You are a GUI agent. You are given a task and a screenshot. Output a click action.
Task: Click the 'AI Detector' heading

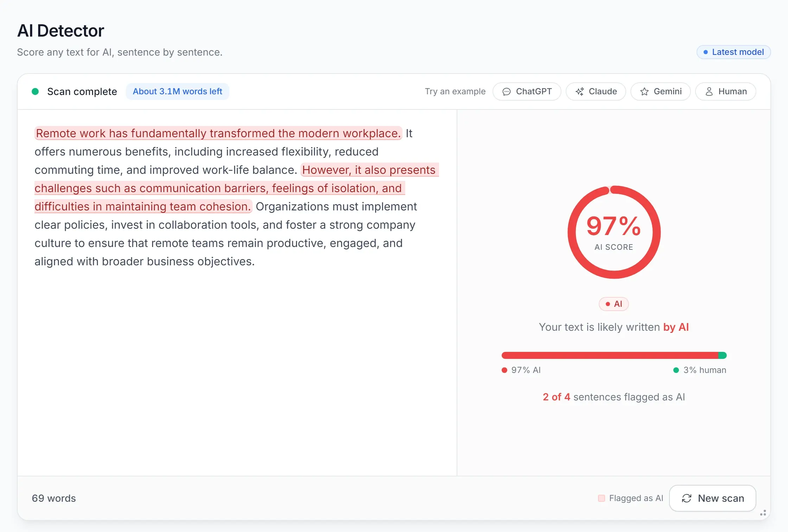click(x=61, y=31)
